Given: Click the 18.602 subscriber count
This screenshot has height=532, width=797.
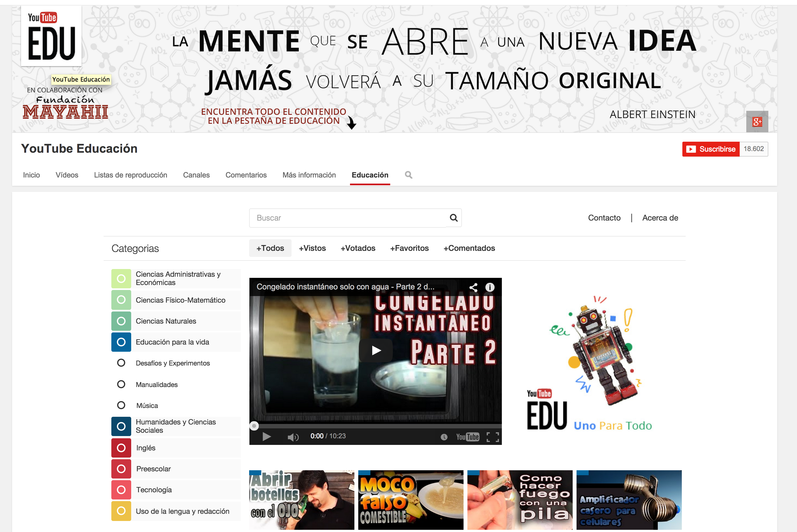Looking at the screenshot, I should pos(753,149).
